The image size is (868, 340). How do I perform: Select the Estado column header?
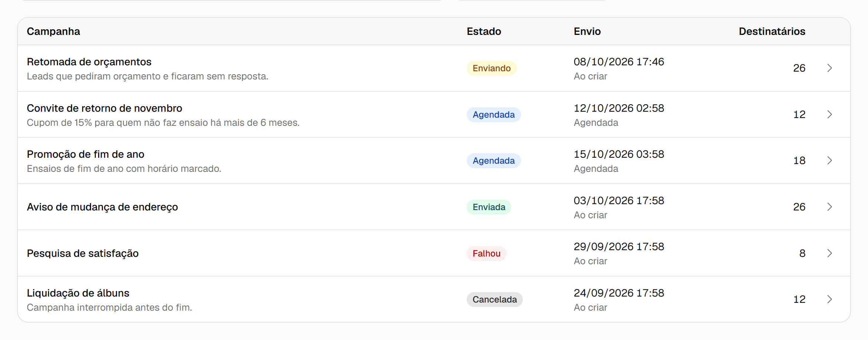(x=484, y=32)
